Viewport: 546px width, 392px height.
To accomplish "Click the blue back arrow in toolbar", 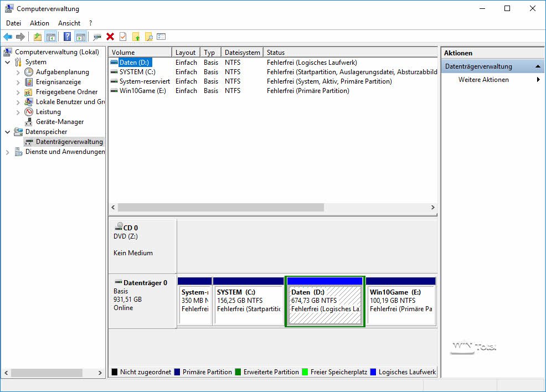I will click(x=8, y=37).
